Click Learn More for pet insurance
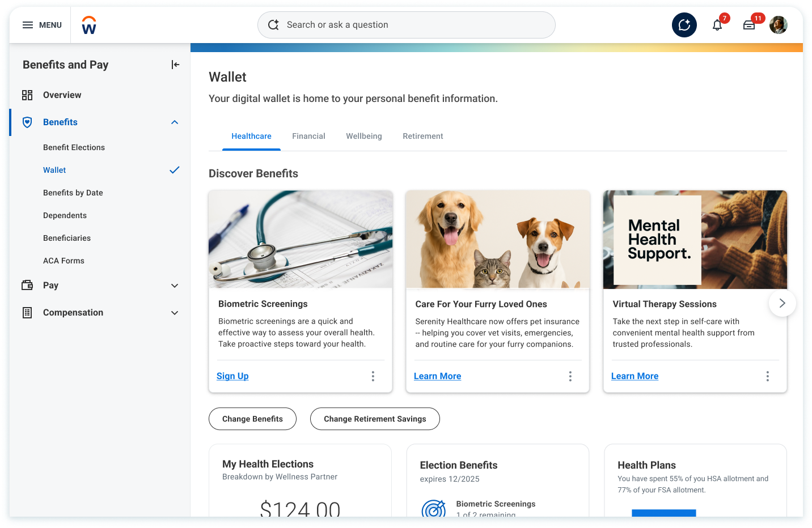 (437, 376)
